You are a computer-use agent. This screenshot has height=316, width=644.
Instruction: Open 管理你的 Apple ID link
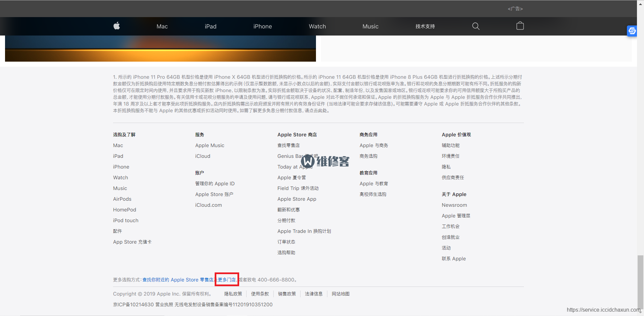pyautogui.click(x=215, y=184)
